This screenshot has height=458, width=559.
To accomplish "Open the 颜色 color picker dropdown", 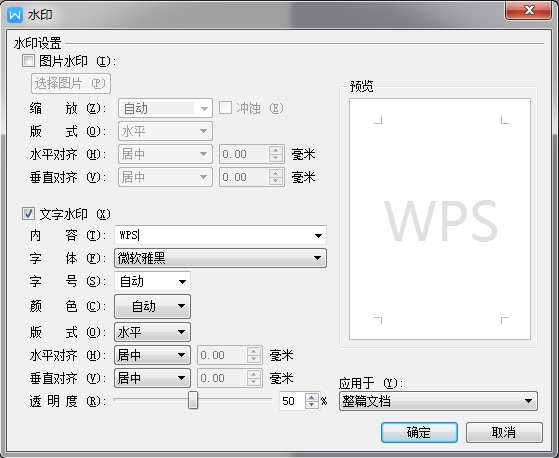I will [152, 306].
